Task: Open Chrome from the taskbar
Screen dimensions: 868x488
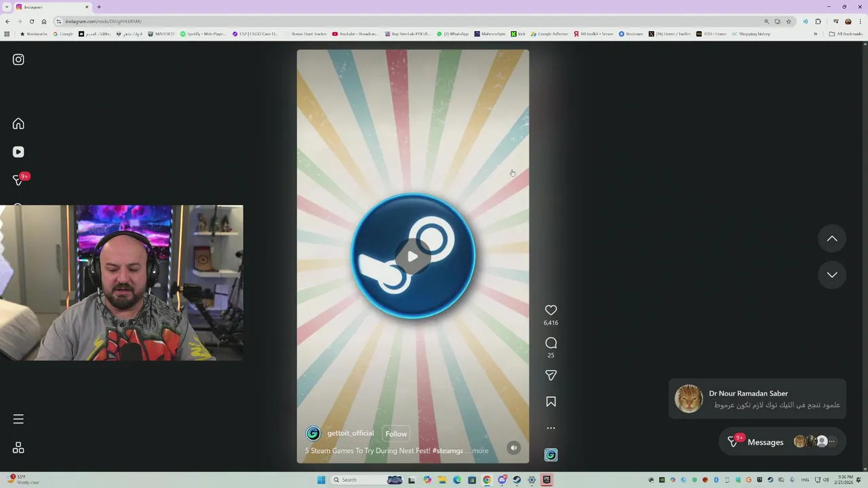Action: [487, 480]
